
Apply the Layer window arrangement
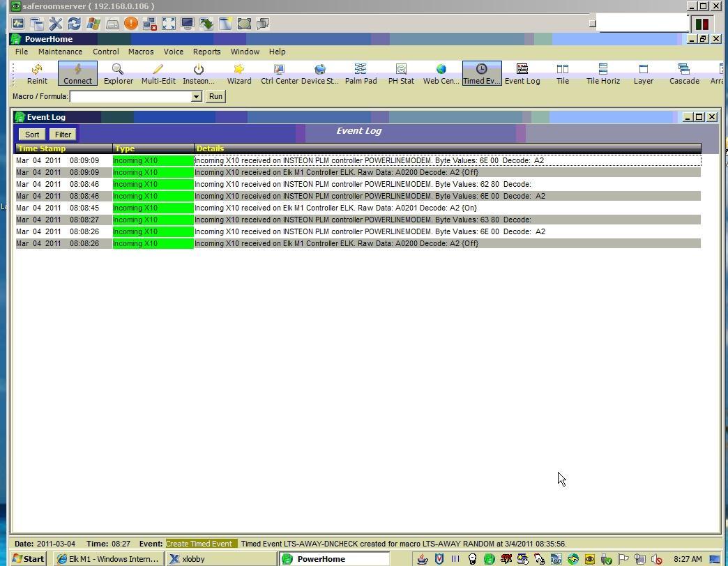[x=644, y=74]
